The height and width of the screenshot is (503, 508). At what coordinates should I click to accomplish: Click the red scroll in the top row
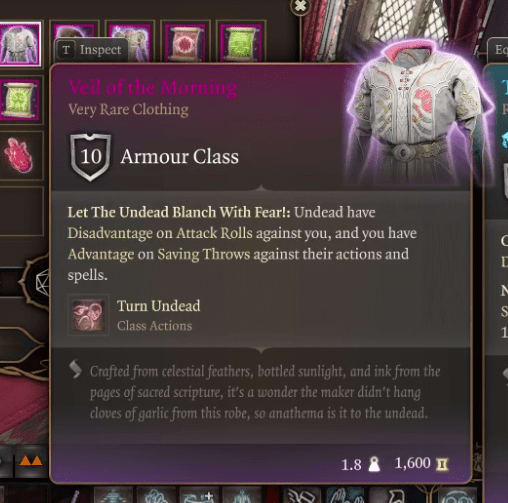[185, 43]
